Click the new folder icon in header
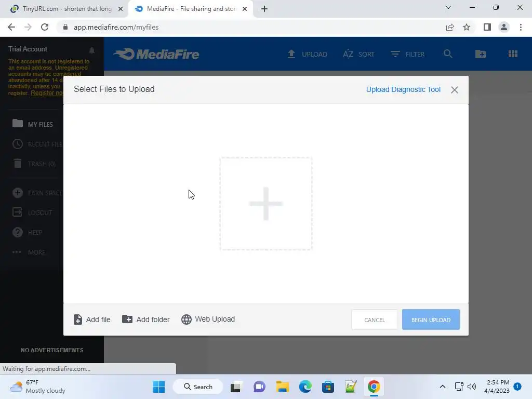Screen dimensions: 532x399 (481, 54)
